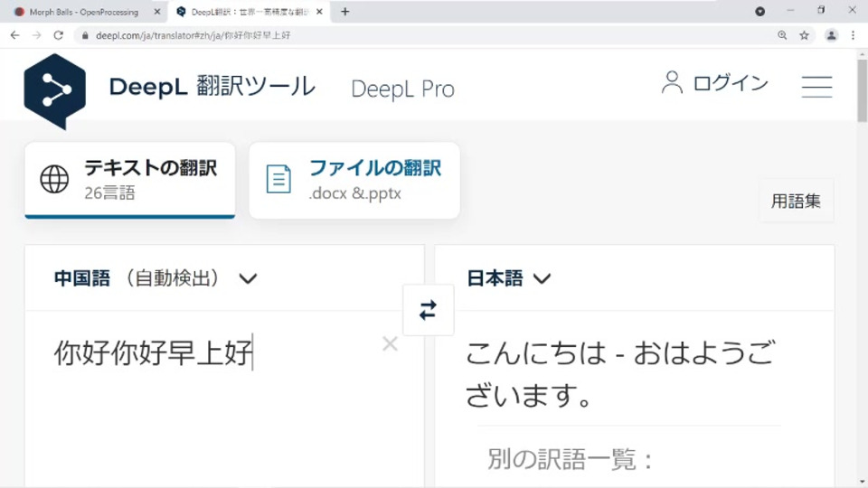Click into source text 你好你好早上好
868x488 pixels.
pos(154,353)
